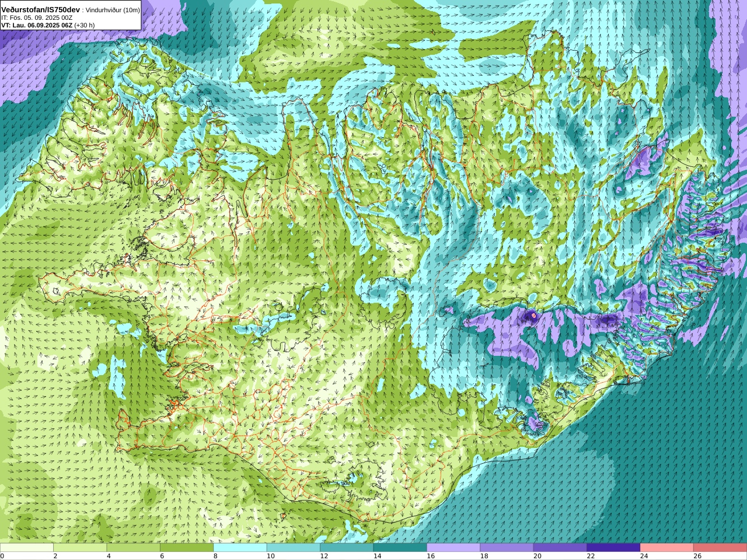Pick the light pink 24–26 legend swatch
This screenshot has width=747, height=560.
(667, 548)
